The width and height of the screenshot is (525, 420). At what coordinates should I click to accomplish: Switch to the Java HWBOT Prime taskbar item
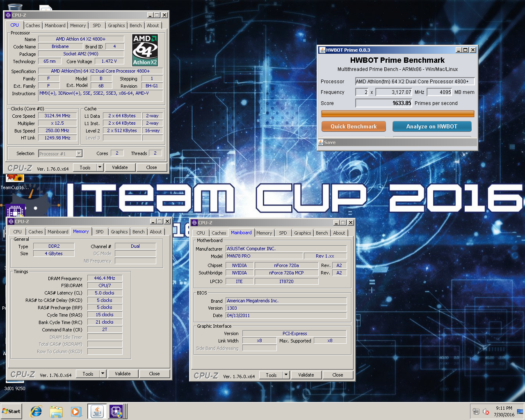pyautogui.click(x=97, y=411)
